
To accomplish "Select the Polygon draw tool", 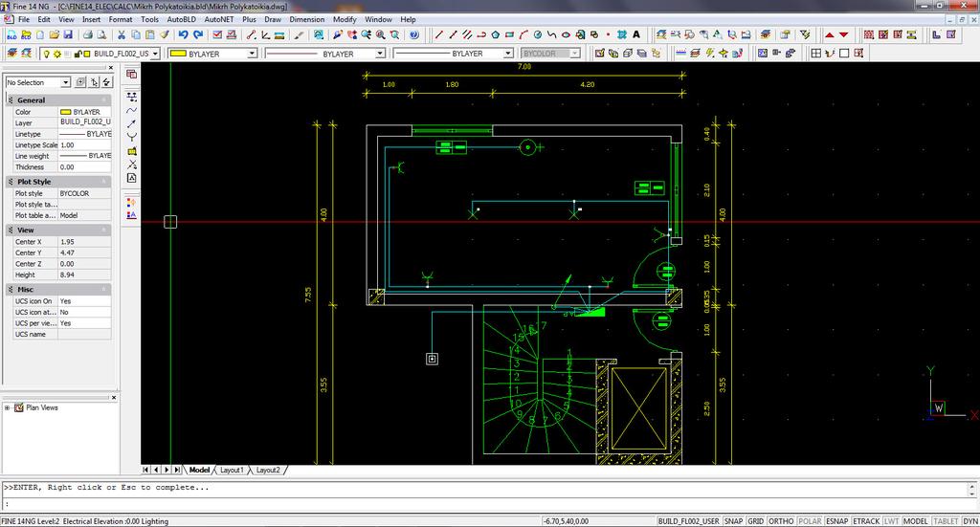I will 495,35.
